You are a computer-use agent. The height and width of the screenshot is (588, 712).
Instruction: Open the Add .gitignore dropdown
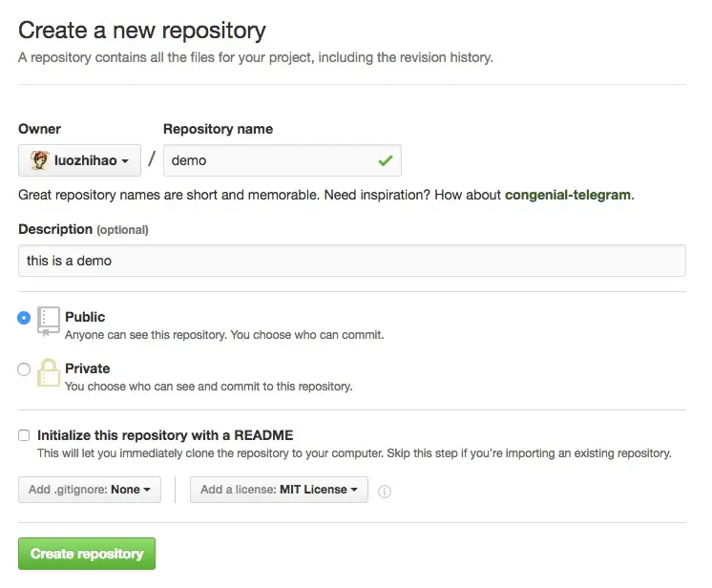point(90,490)
